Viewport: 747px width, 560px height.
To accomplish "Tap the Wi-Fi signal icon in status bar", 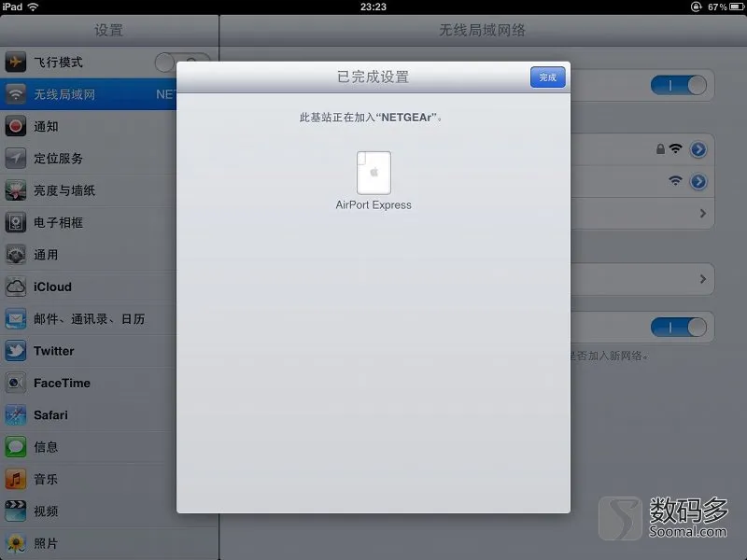I will coord(33,7).
